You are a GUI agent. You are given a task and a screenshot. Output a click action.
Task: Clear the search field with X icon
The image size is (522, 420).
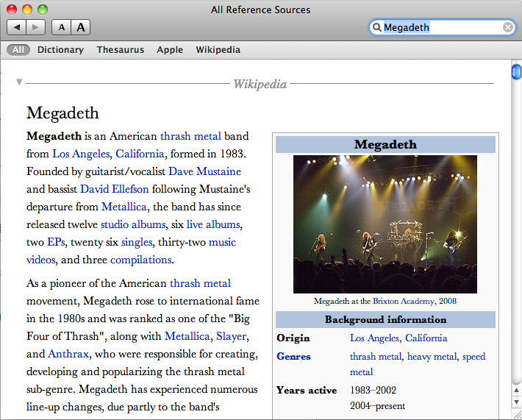pos(508,27)
